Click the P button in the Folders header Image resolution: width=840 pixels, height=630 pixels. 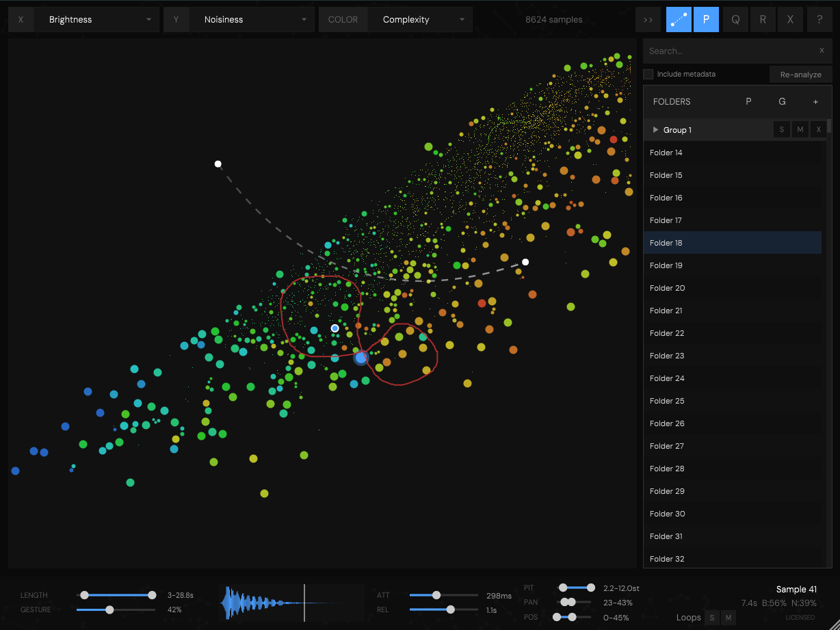coord(748,101)
